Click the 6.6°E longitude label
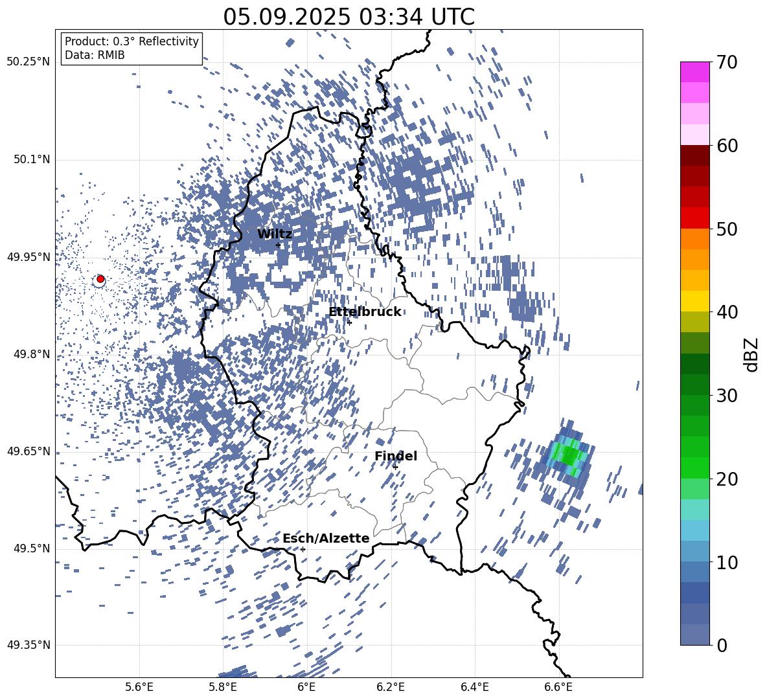The image size is (767, 700). point(558,687)
